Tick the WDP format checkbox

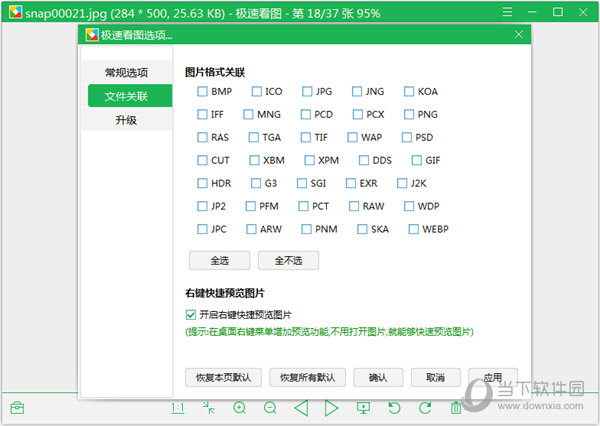[x=409, y=206]
